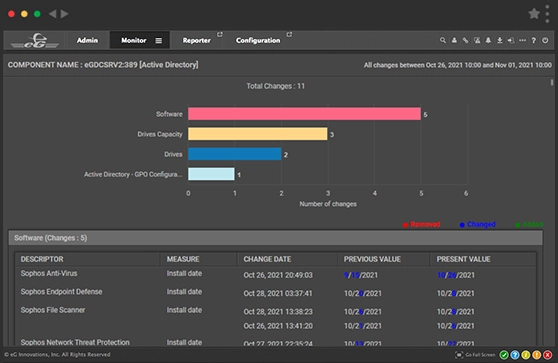
Task: Click the Go Full Screen link
Action: [x=480, y=355]
